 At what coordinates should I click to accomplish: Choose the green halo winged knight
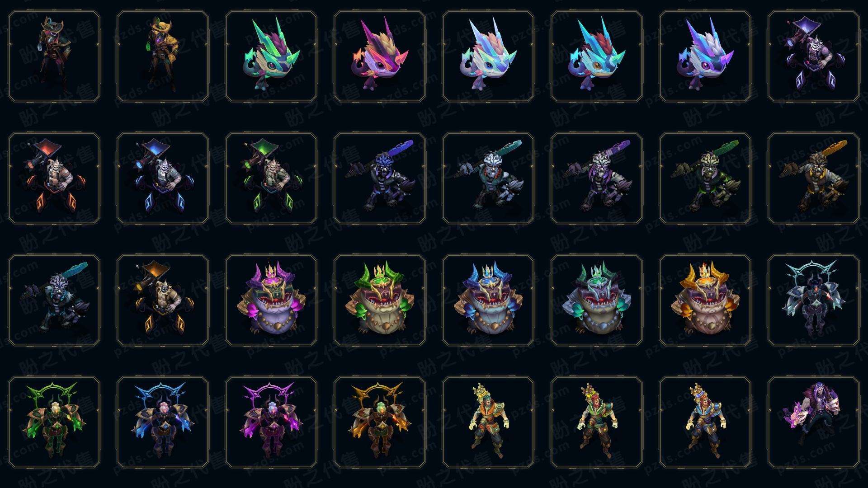[x=54, y=422]
